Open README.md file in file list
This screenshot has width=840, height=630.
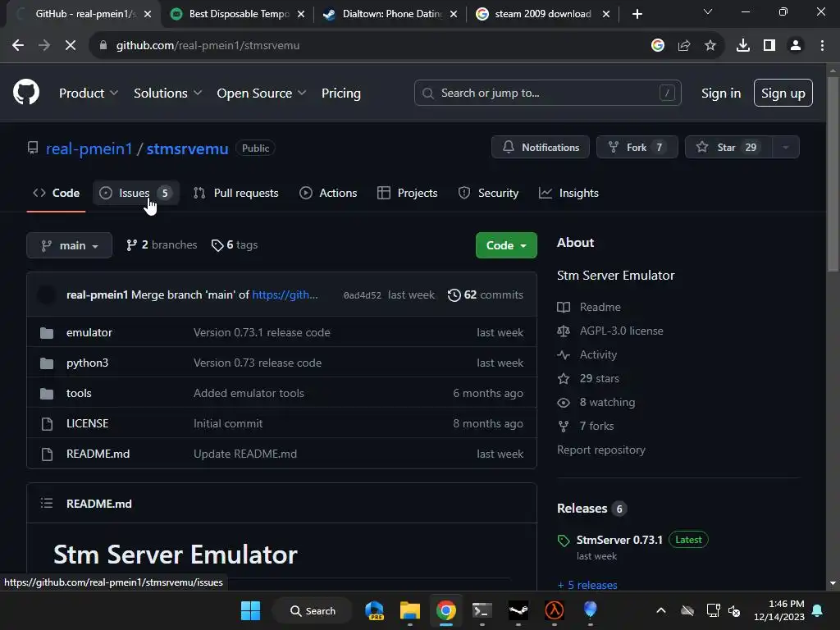[98, 454]
